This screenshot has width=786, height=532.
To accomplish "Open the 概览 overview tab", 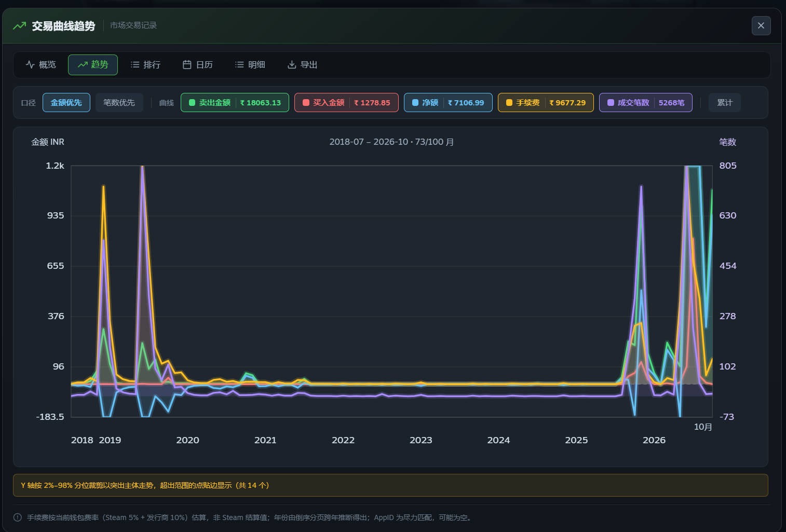I will coord(40,65).
